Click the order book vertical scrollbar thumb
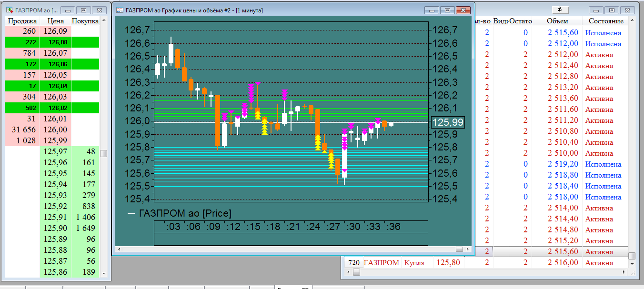The width and height of the screenshot is (644, 289). point(103,153)
